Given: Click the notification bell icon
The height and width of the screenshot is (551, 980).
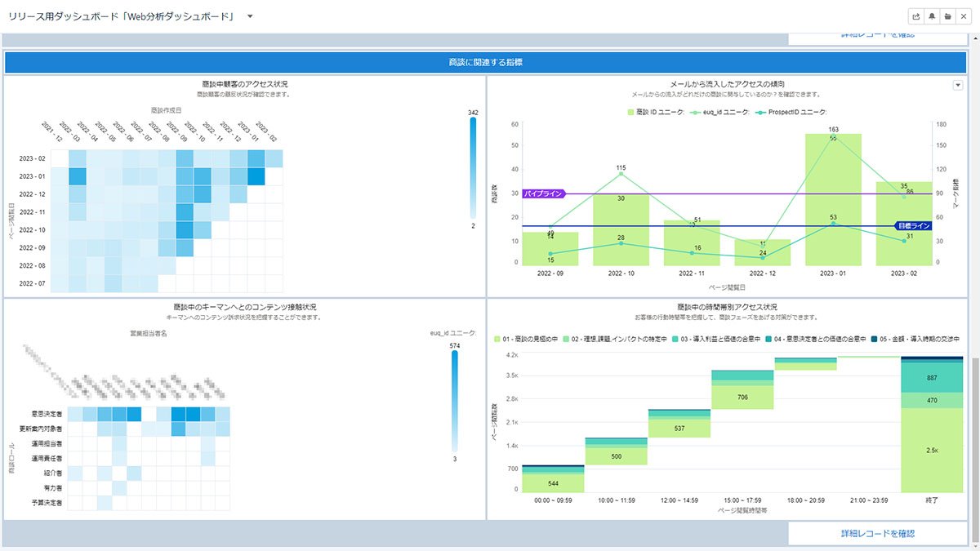Looking at the screenshot, I should pyautogui.click(x=932, y=16).
